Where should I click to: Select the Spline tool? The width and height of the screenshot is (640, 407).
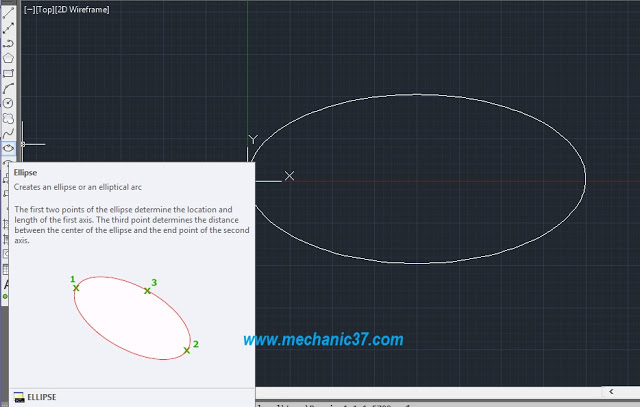pos(8,133)
